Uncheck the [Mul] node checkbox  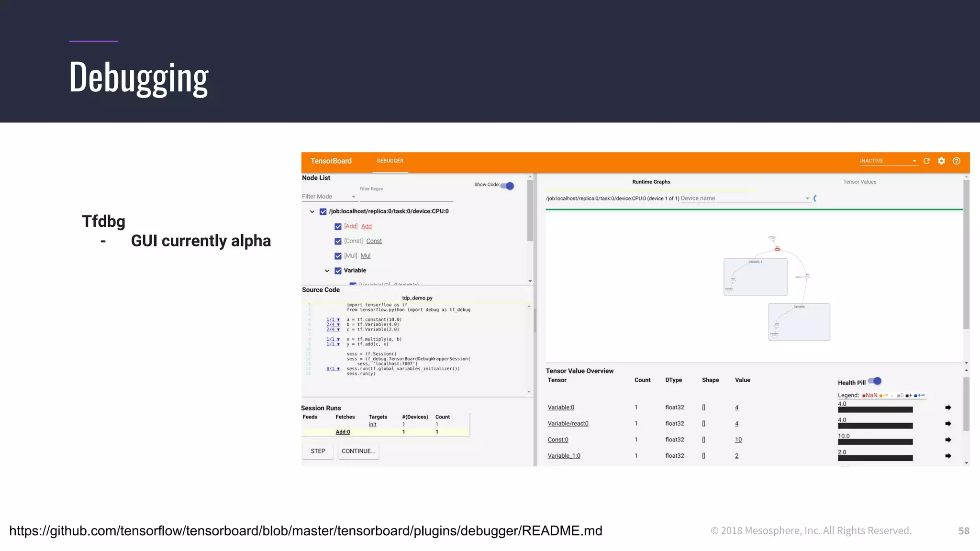(338, 256)
